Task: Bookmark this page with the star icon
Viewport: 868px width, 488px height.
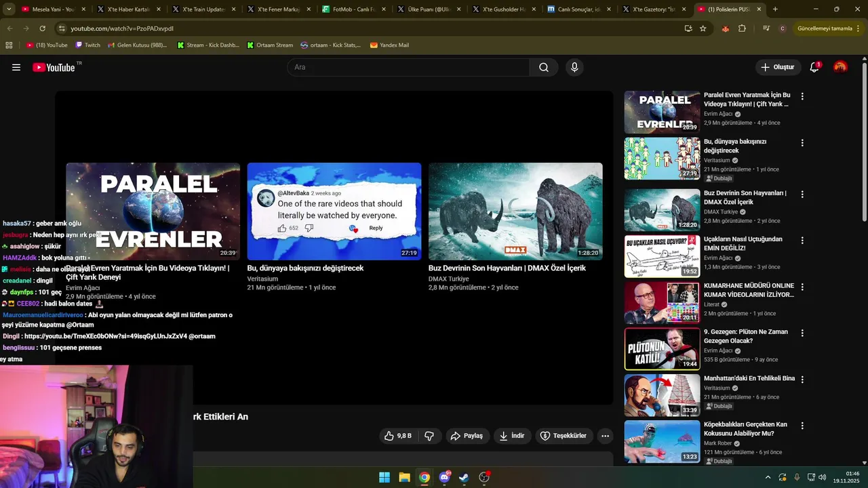Action: (x=703, y=28)
